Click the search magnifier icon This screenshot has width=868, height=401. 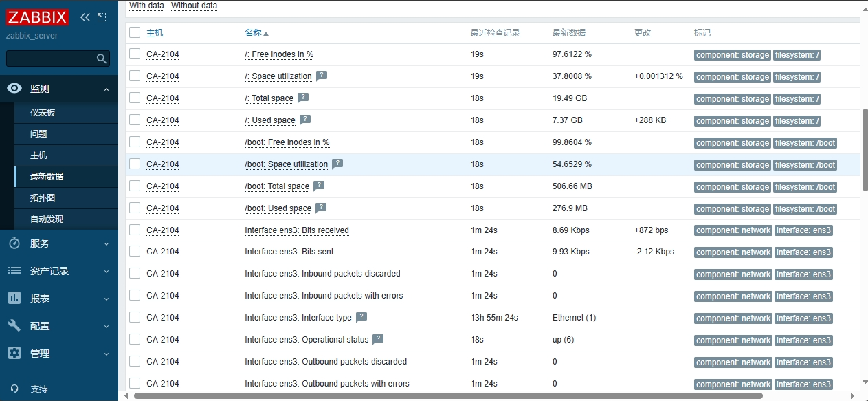102,59
